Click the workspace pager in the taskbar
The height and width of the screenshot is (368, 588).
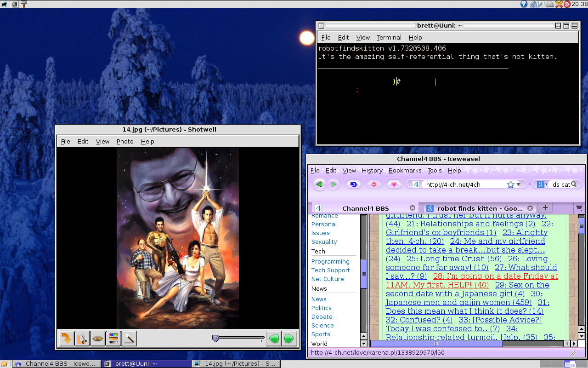(563, 364)
